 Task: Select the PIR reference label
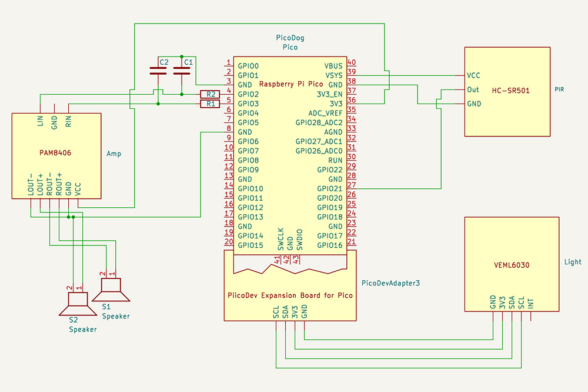pyautogui.click(x=559, y=90)
